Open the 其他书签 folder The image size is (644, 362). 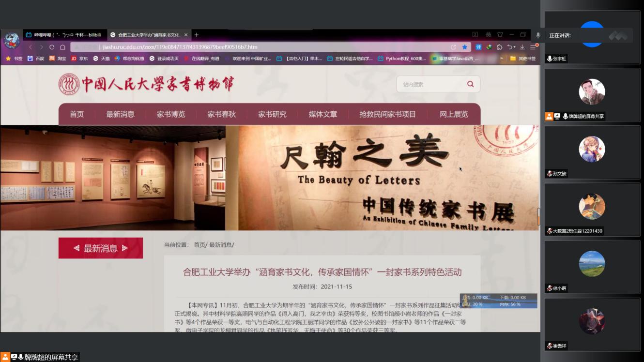523,59
